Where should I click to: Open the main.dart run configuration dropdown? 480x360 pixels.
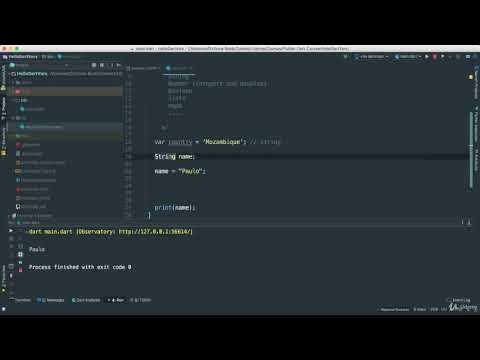408,57
